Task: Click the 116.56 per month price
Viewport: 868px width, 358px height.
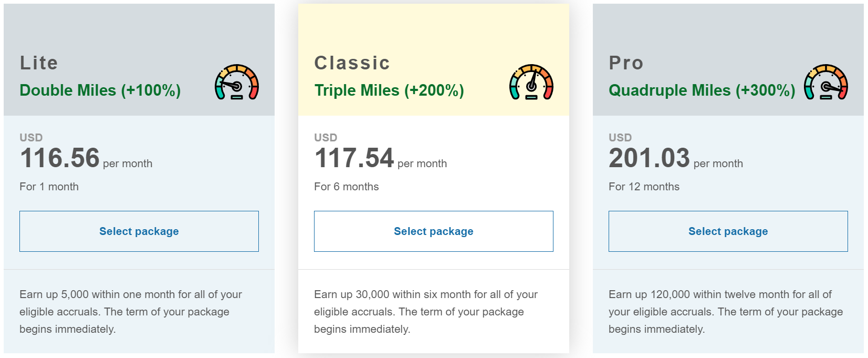Action: pyautogui.click(x=86, y=158)
